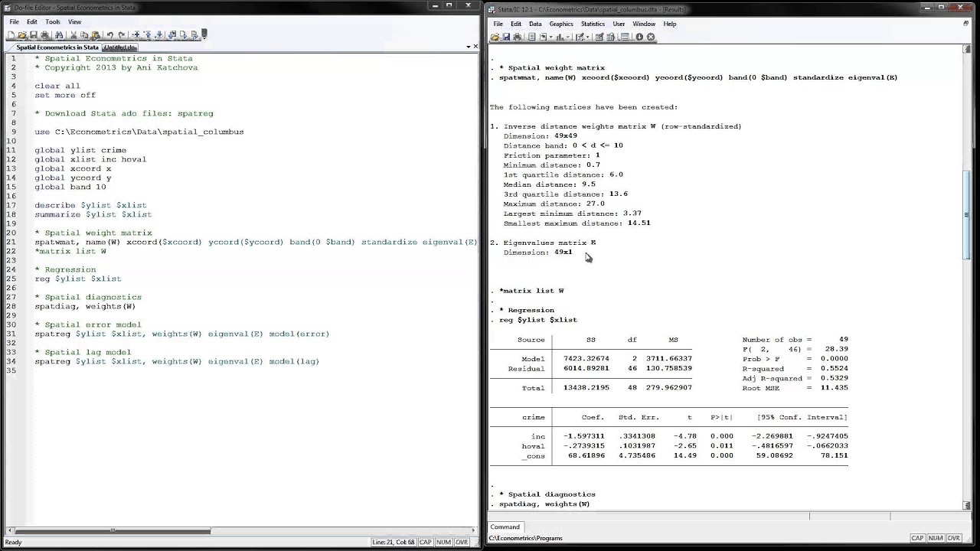Viewport: 980px width, 551px height.
Task: Jump to next bookmark icon
Action: 158,34
